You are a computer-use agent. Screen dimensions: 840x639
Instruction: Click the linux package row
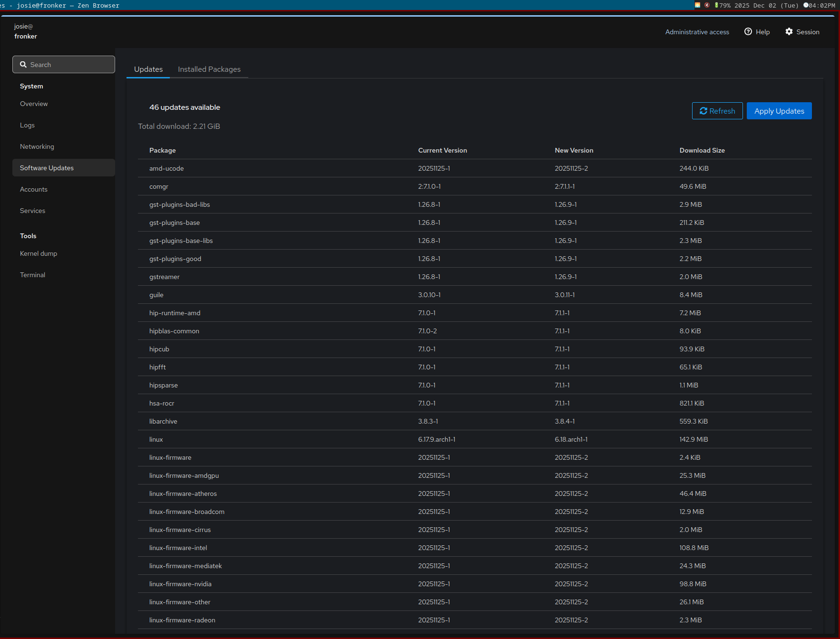pos(156,439)
